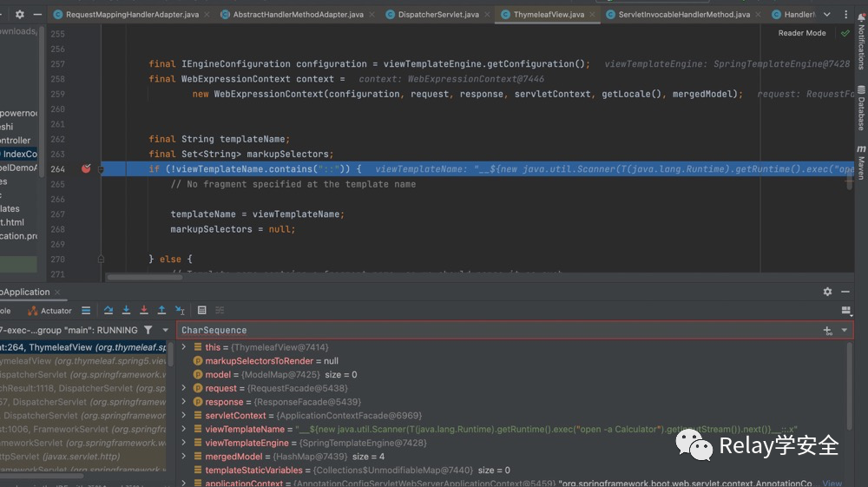Expand the request variable node

tap(184, 388)
